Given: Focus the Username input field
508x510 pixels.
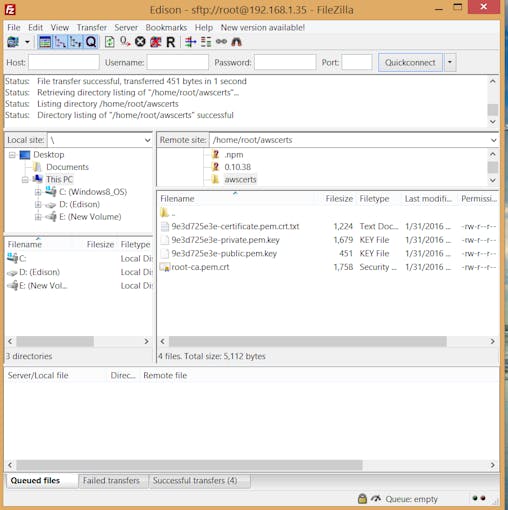Looking at the screenshot, I should pyautogui.click(x=178, y=62).
